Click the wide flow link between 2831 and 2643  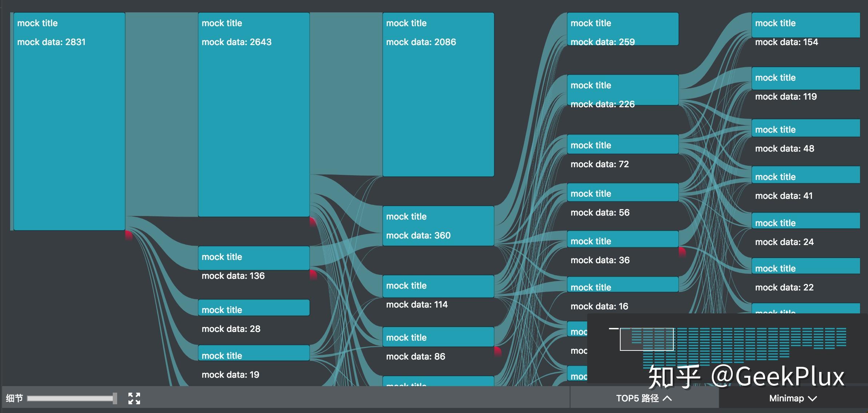click(162, 114)
